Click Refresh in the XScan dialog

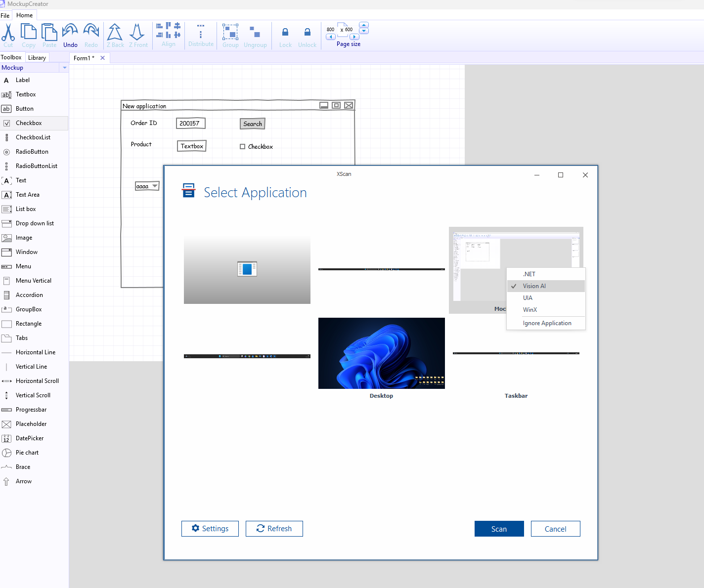point(274,529)
